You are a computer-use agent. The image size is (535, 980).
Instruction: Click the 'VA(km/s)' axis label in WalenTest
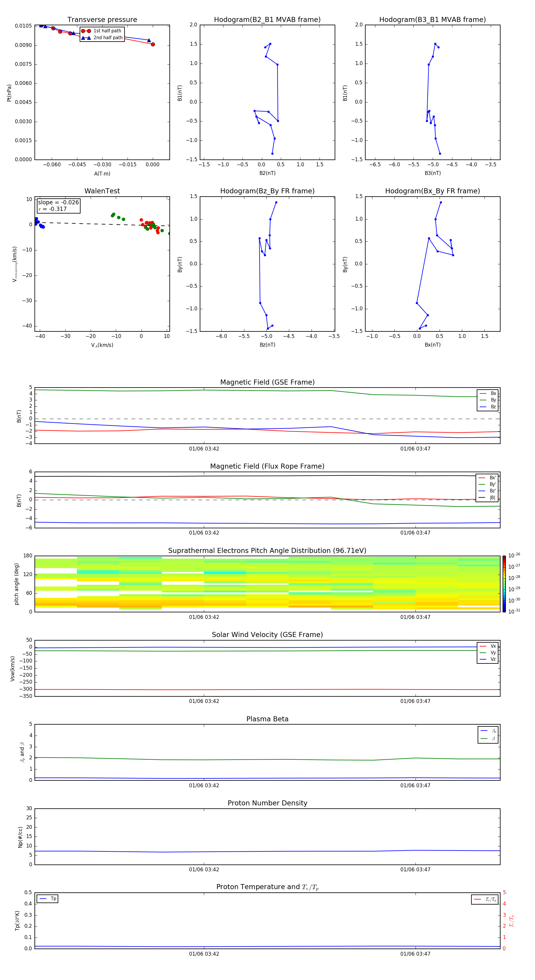tap(102, 345)
